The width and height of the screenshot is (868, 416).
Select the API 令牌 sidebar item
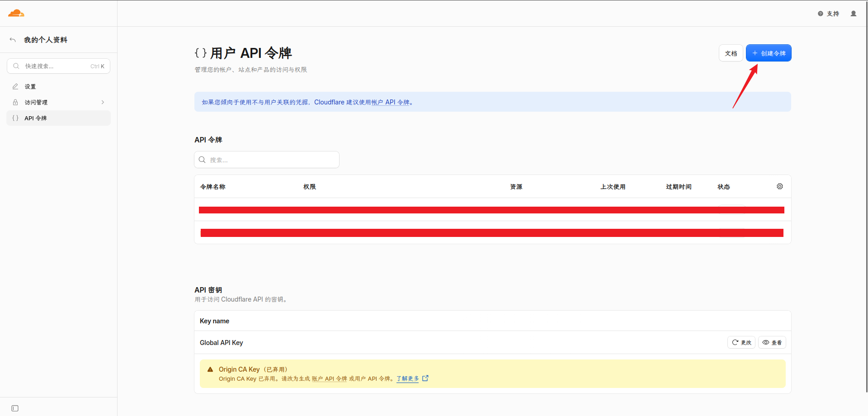(x=59, y=118)
